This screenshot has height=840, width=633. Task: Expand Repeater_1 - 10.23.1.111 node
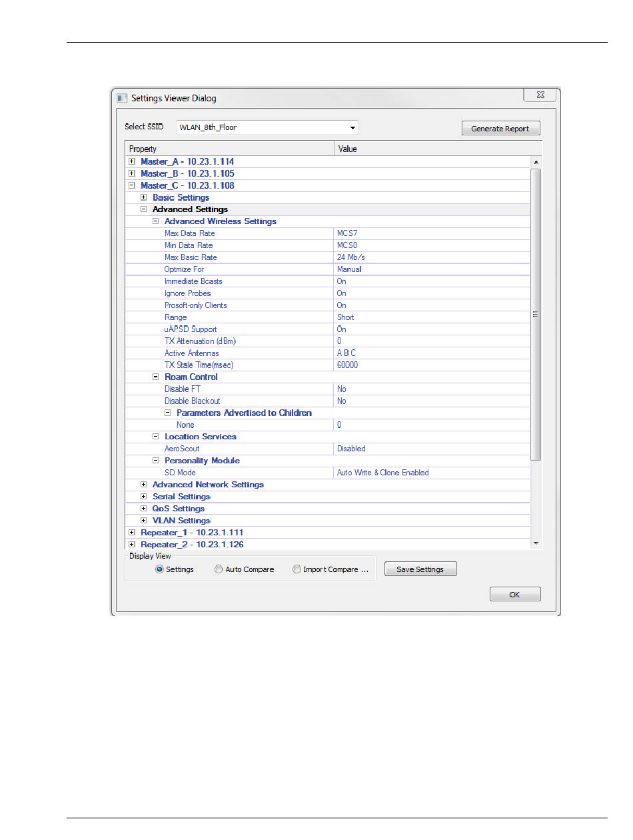coord(132,533)
